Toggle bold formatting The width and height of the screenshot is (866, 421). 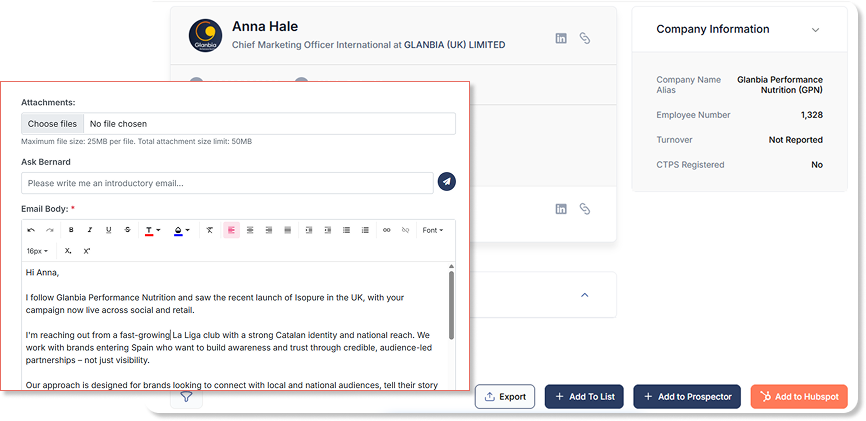(x=71, y=230)
